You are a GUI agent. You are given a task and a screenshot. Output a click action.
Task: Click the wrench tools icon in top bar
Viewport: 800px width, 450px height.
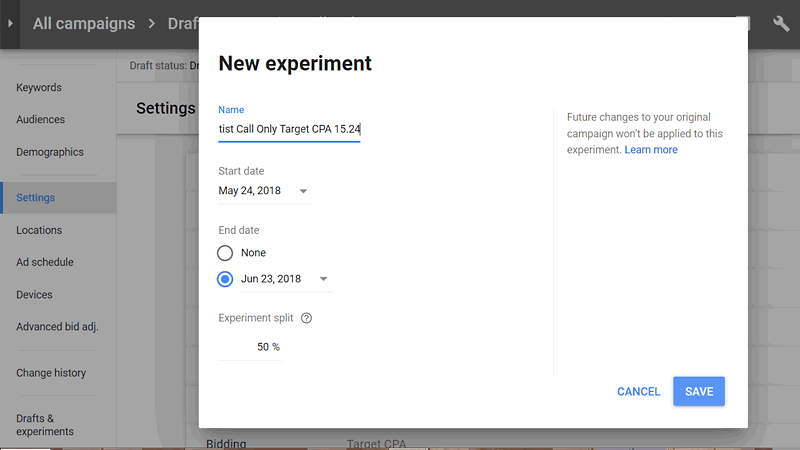[781, 24]
